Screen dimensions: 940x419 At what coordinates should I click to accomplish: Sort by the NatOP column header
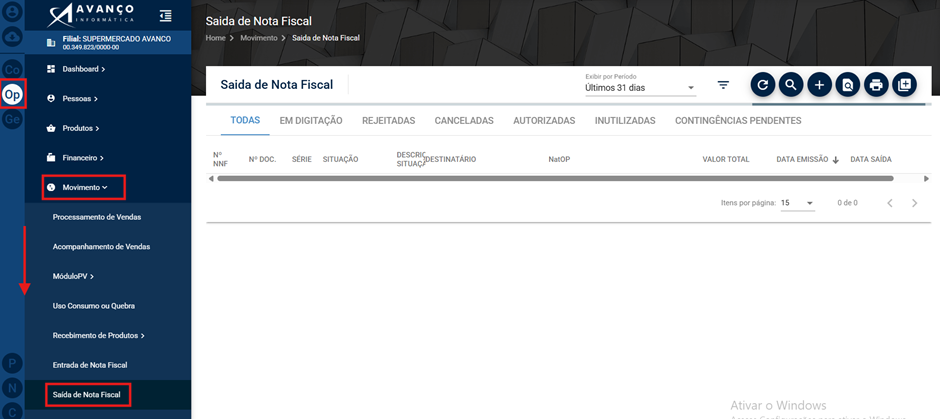pos(559,159)
